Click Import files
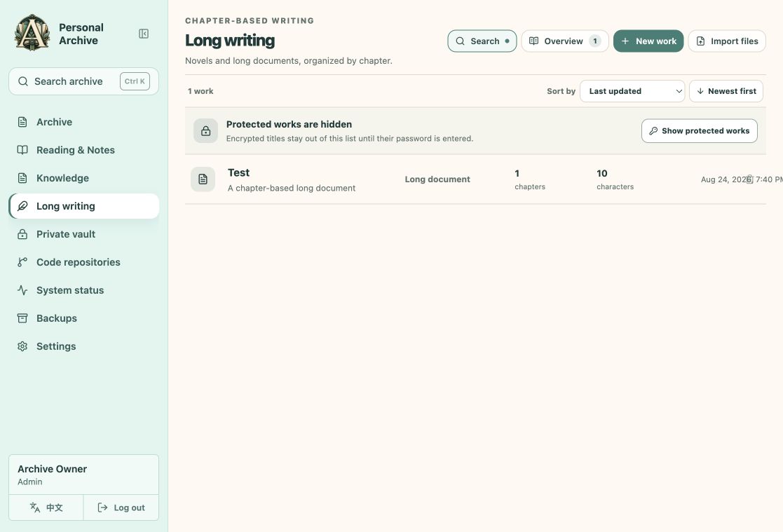 (x=727, y=41)
